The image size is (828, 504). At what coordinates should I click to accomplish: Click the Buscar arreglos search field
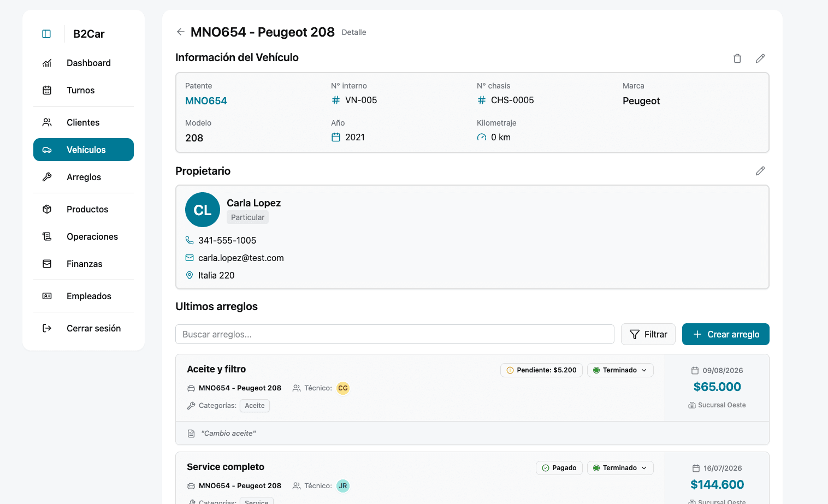[x=395, y=334]
